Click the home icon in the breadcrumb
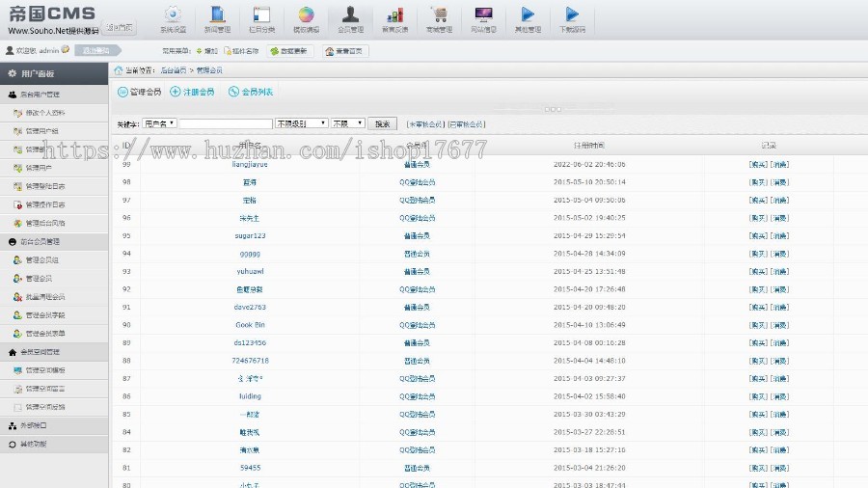 (x=118, y=70)
